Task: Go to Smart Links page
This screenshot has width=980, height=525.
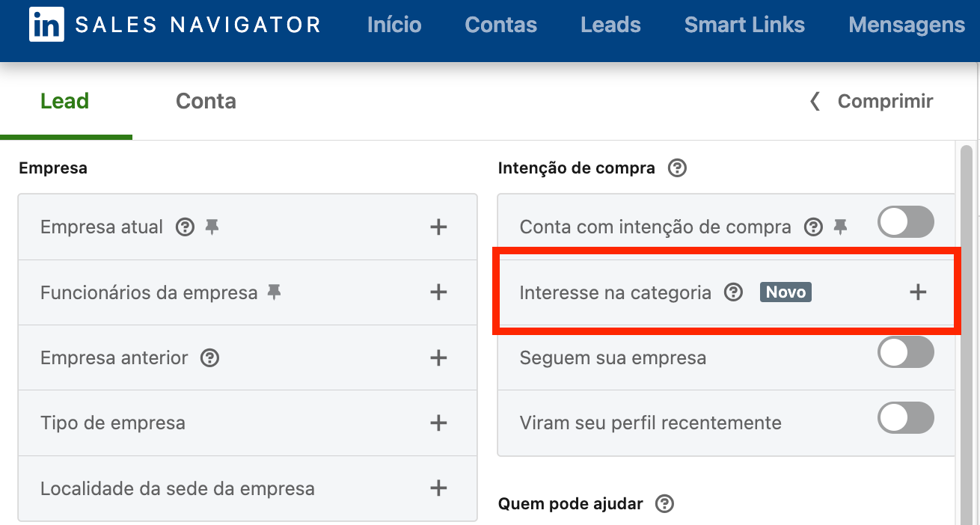Action: point(744,25)
